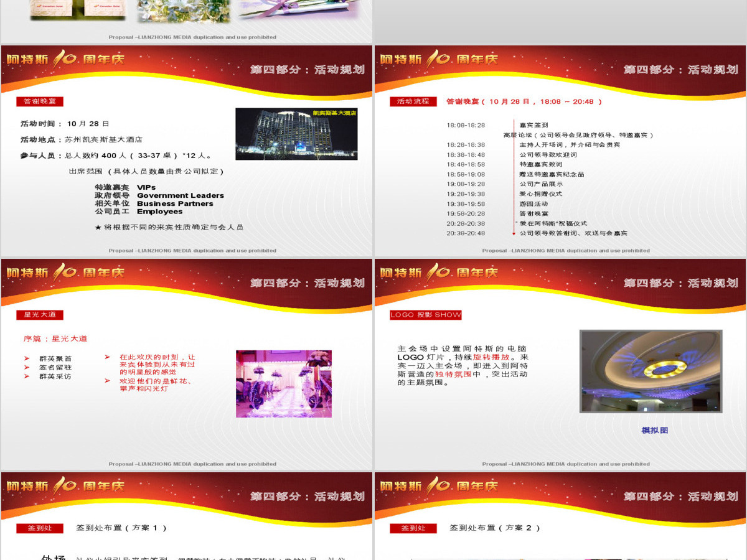Click 第四部分：活动规划 title on the 答谢晚宴 slide

[x=308, y=70]
